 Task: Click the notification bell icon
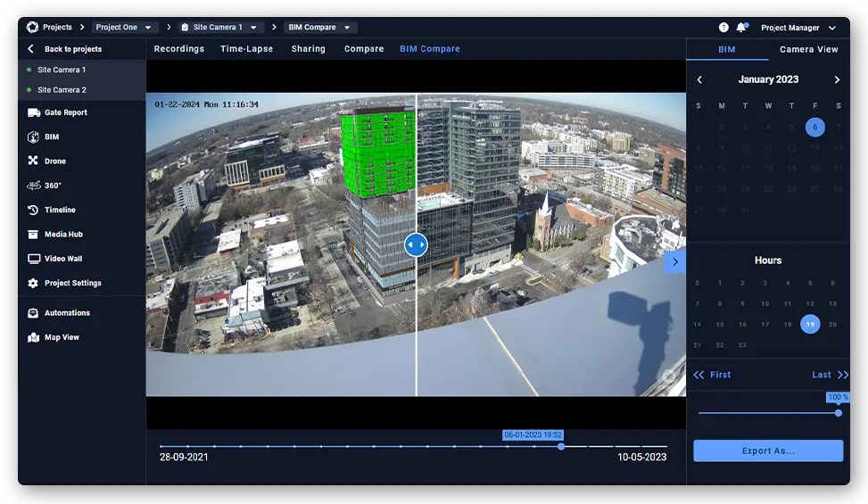coord(740,28)
